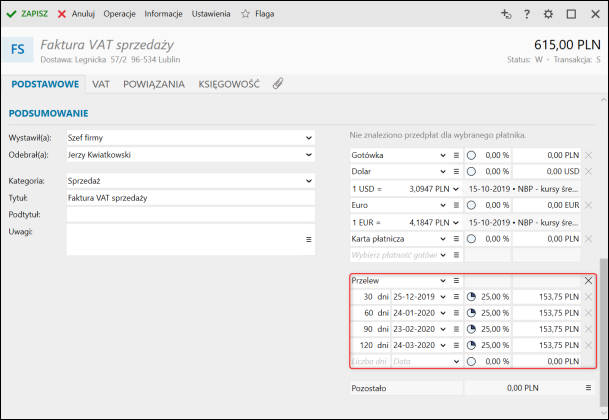The width and height of the screenshot is (609, 420).
Task: Open the 24-01-2020 date dropdown
Action: point(443,313)
